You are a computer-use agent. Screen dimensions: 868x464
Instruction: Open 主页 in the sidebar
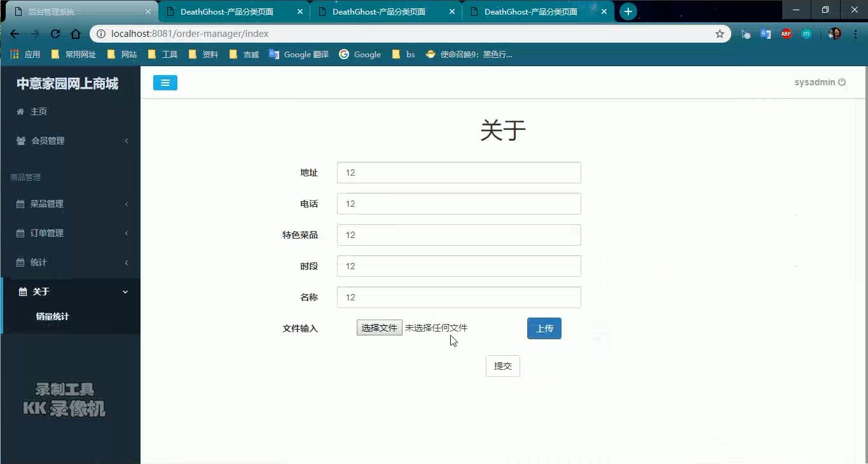[39, 111]
